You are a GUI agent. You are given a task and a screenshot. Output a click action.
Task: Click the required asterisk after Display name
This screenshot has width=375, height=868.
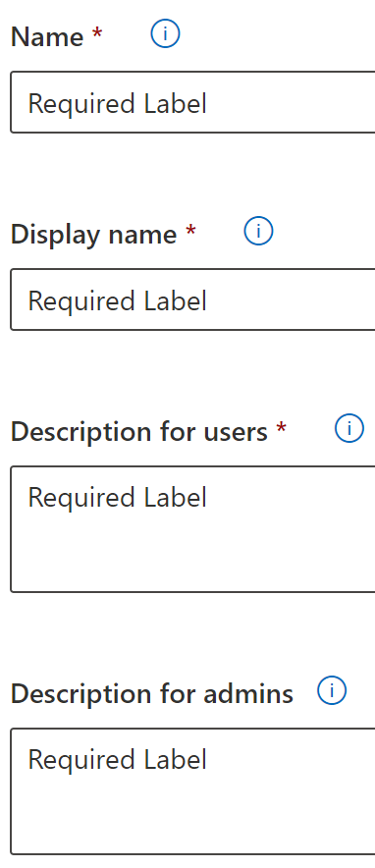point(190,231)
